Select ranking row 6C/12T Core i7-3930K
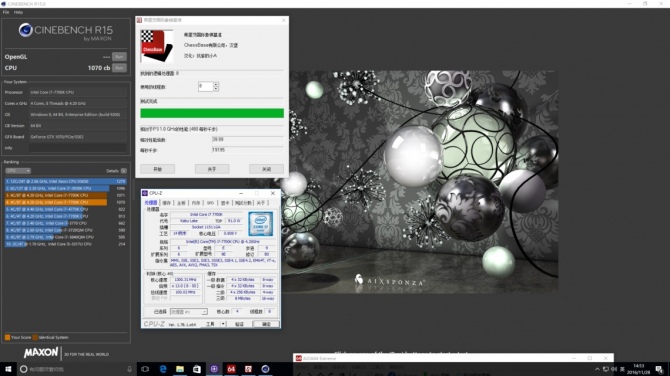The image size is (670, 376). point(65,188)
